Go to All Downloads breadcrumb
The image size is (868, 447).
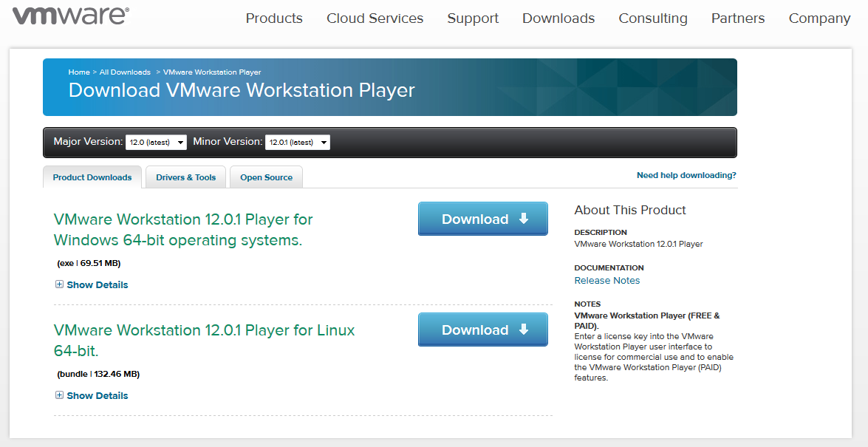[125, 72]
